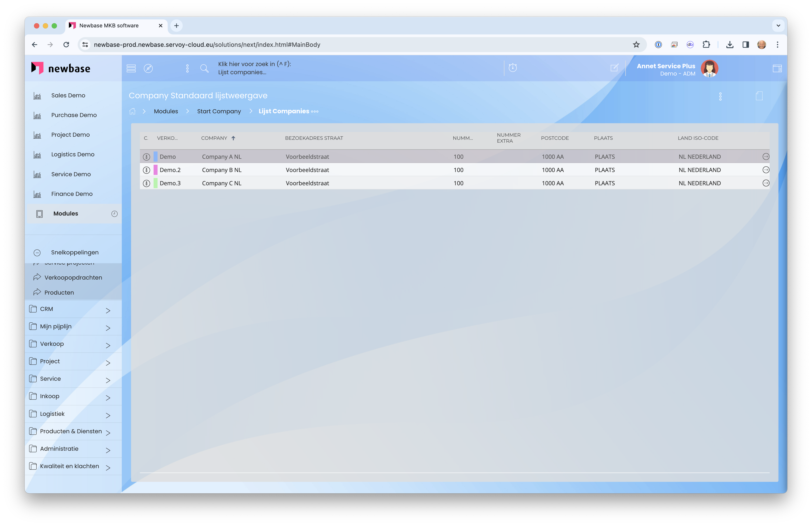
Task: Open the Finance Demo menu item
Action: [72, 194]
